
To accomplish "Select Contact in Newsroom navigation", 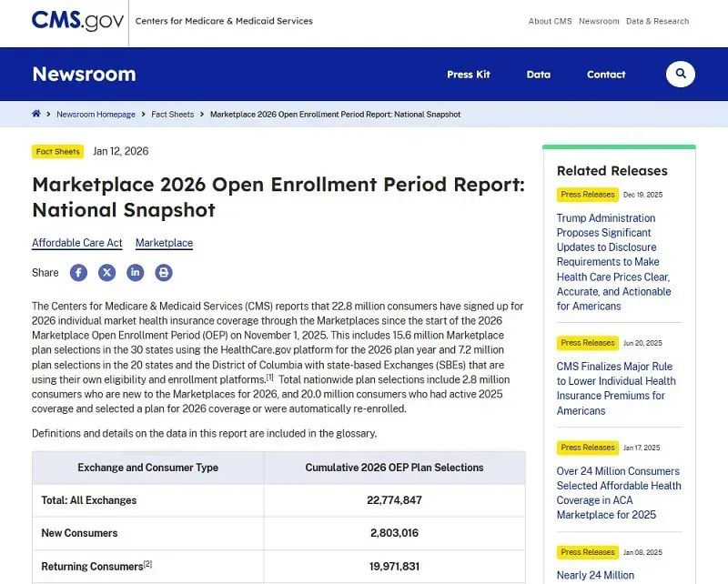I will click(x=606, y=75).
